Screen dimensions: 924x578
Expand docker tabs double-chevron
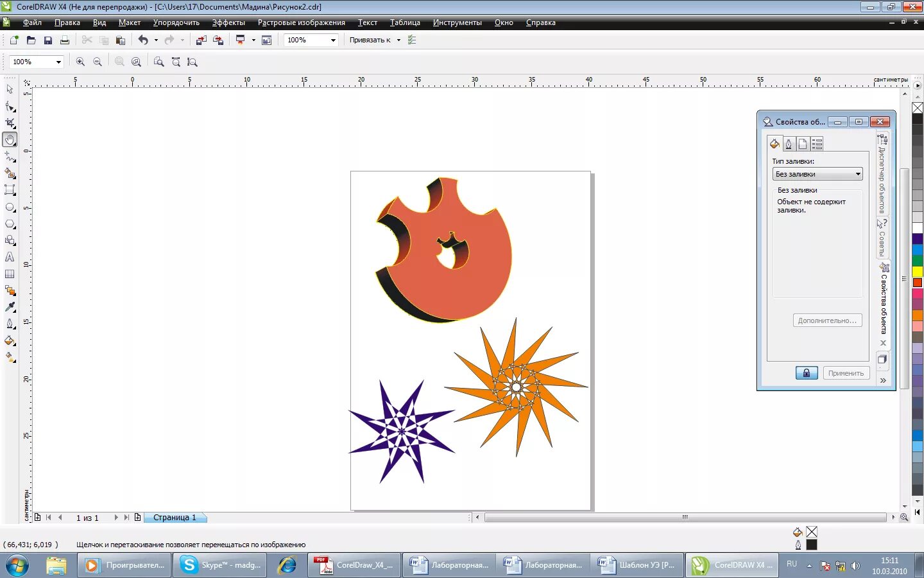click(x=883, y=380)
